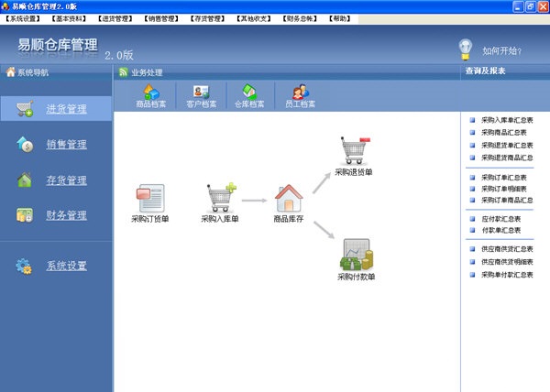Click the 业务处理 header text
The height and width of the screenshot is (392, 550).
[147, 72]
